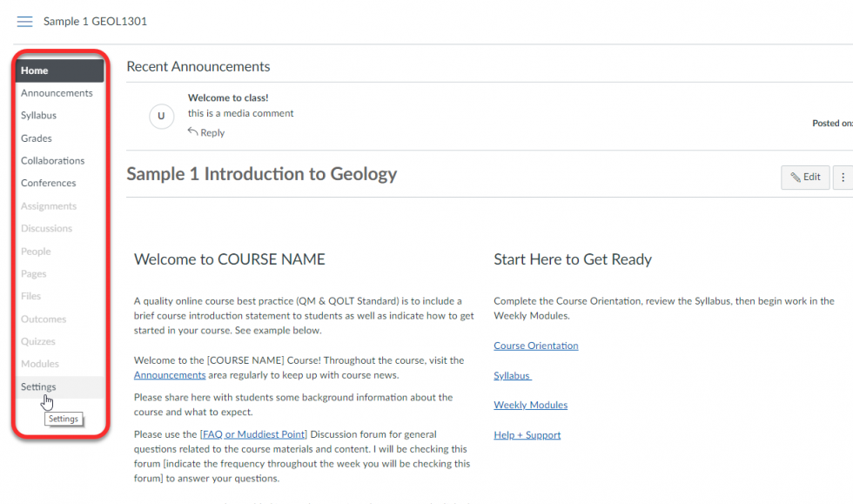Click the Sample 1 GEOL1301 course title
The width and height of the screenshot is (853, 504).
pos(95,21)
